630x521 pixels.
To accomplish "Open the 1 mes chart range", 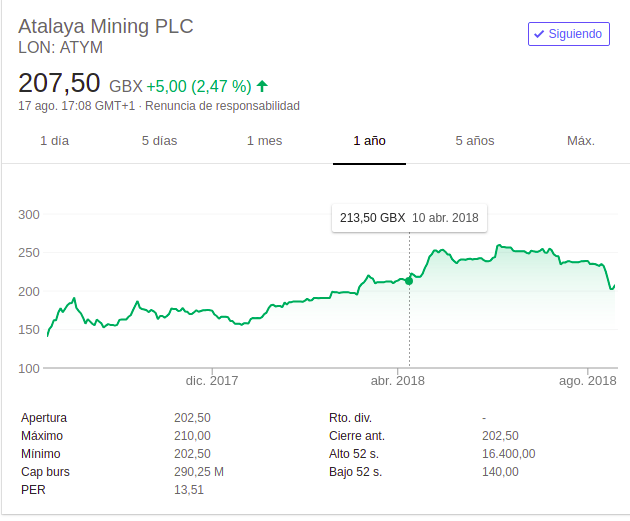I will (264, 141).
